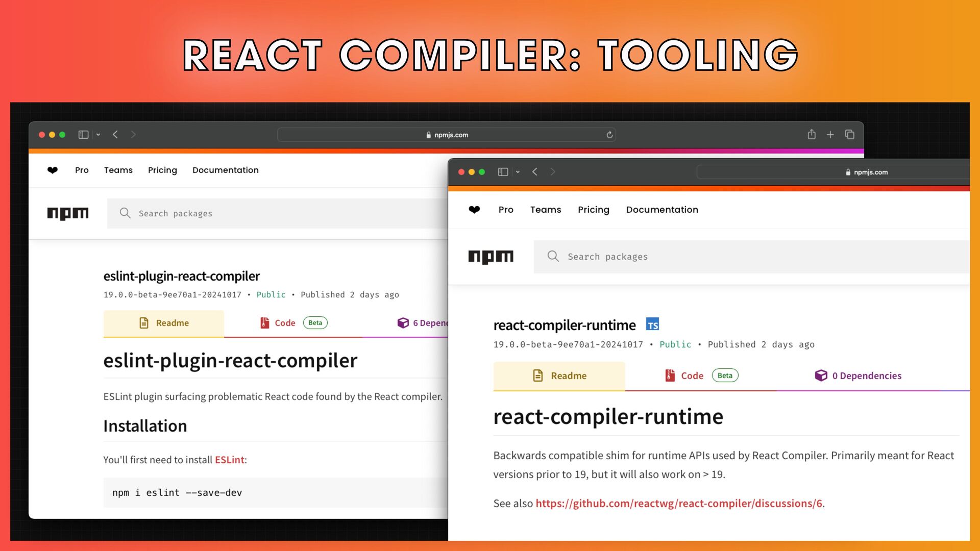Click the npm logo in the react-compiler-runtime window

[x=491, y=257]
